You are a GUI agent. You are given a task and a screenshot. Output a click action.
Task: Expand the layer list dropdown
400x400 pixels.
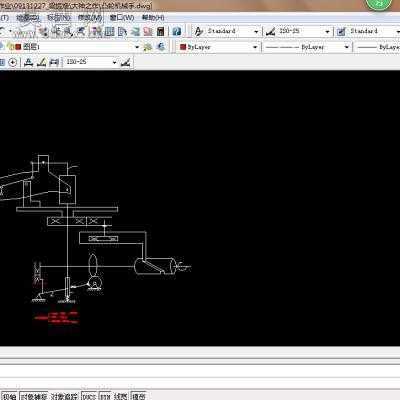(x=137, y=47)
